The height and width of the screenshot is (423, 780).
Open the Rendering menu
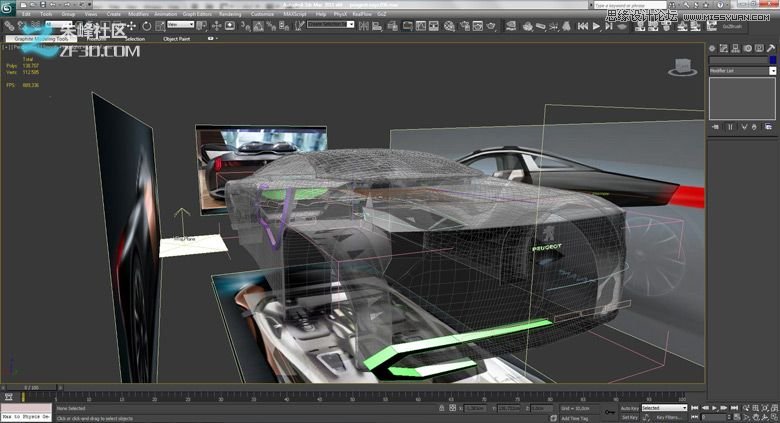[229, 14]
